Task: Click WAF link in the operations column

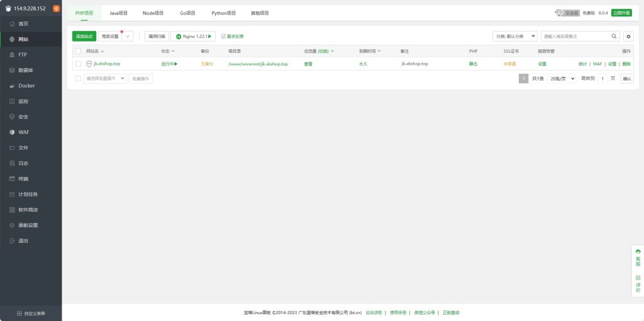Action: click(x=597, y=64)
